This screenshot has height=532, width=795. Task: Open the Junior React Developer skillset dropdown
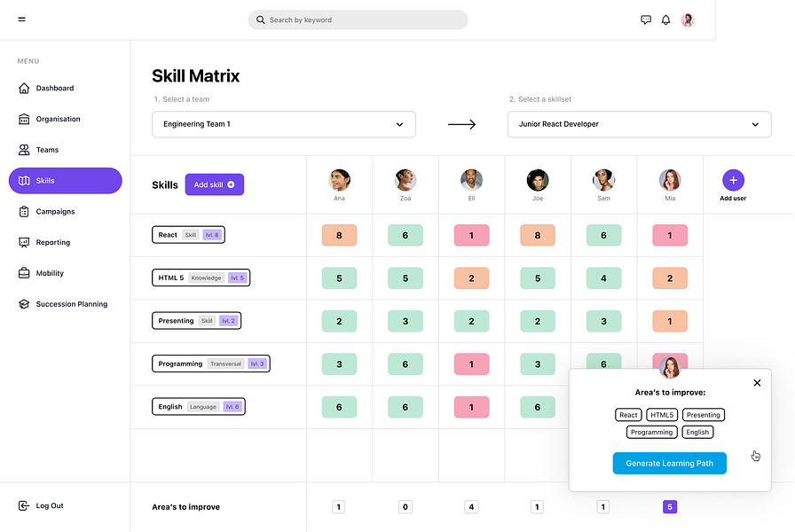click(640, 125)
